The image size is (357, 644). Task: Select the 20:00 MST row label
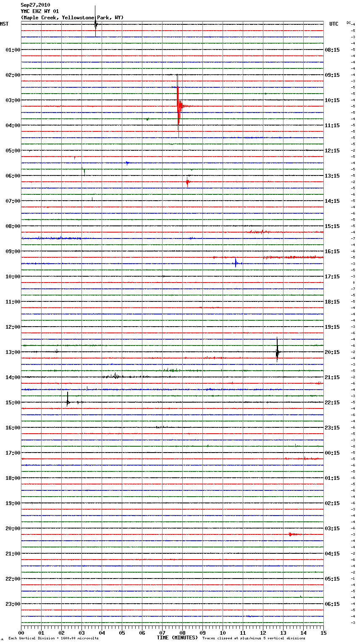[13, 529]
